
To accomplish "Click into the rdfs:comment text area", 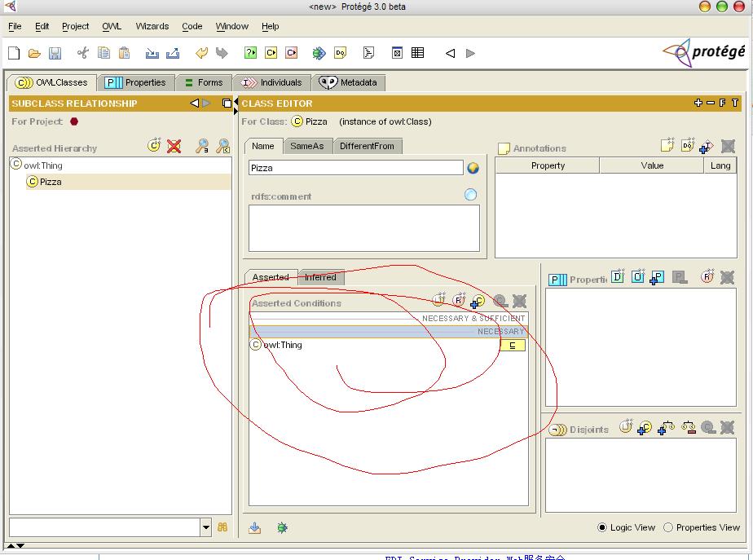I will [x=364, y=228].
